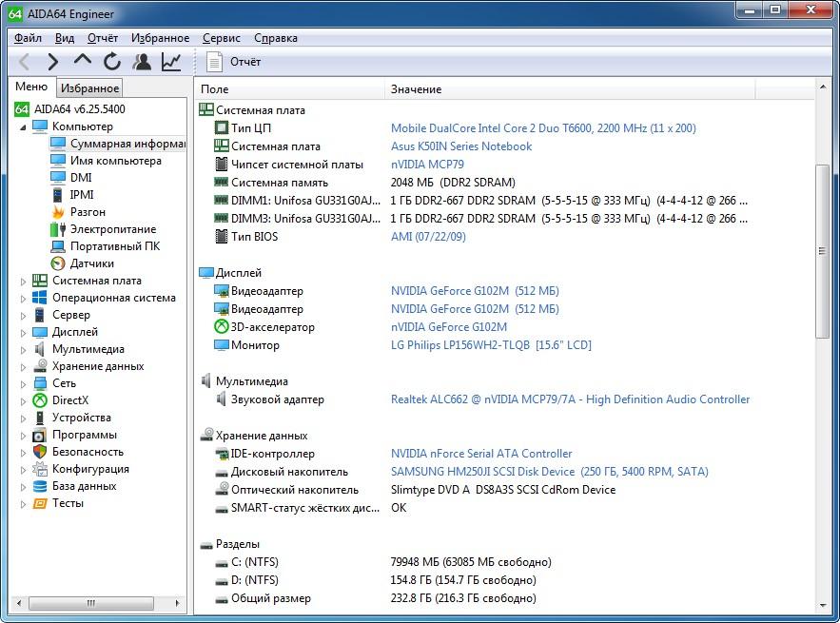The width and height of the screenshot is (840, 623).
Task: Click the Мультимедиа speaker tree icon
Action: tap(40, 349)
